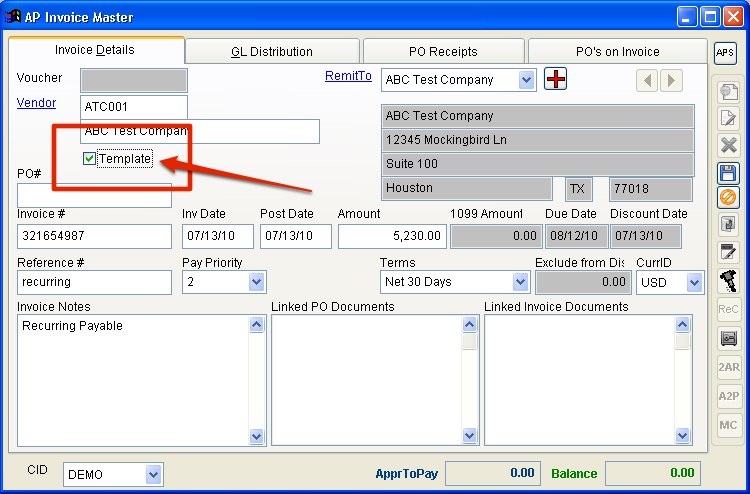Click the red plus RemitTo icon
750x494 pixels.
click(556, 80)
